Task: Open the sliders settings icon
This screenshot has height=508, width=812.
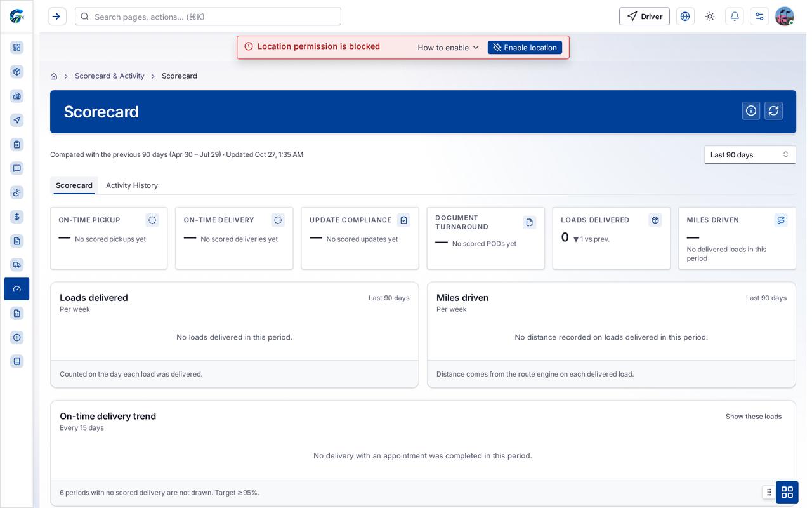Action: click(759, 17)
